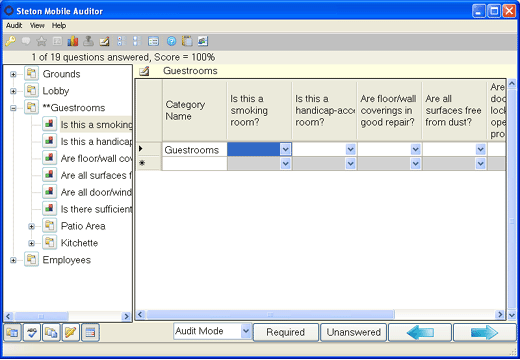Open the Audit menu
The width and height of the screenshot is (520, 360).
14,26
